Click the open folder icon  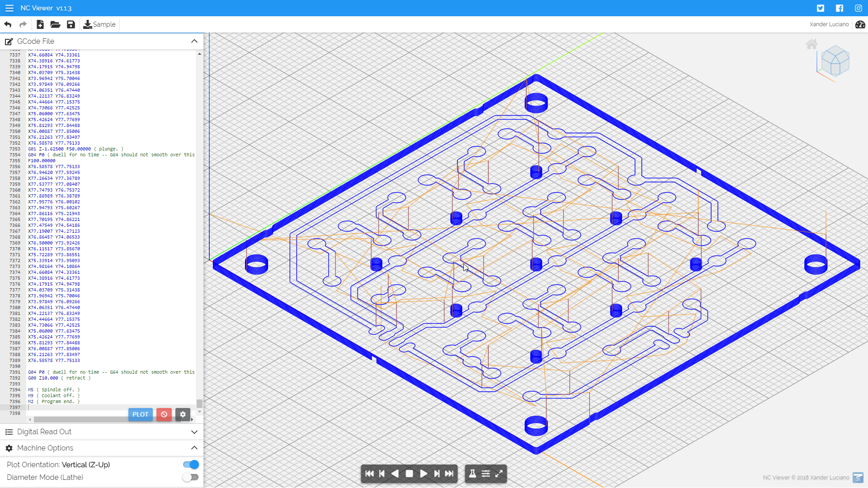pyautogui.click(x=55, y=24)
